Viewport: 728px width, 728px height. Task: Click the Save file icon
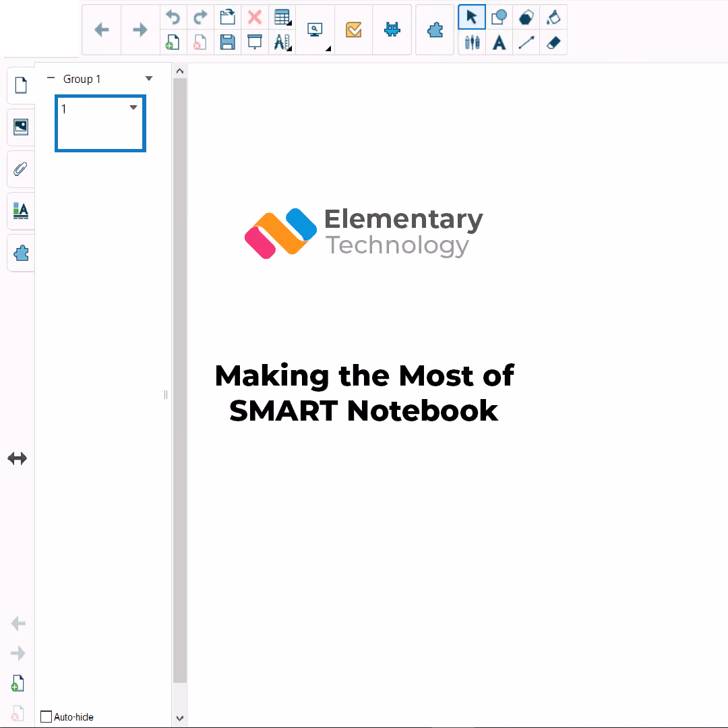point(228,42)
